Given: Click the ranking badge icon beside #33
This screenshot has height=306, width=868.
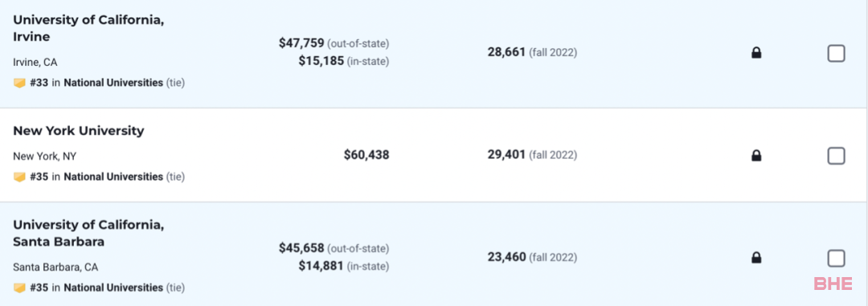Looking at the screenshot, I should point(20,83).
